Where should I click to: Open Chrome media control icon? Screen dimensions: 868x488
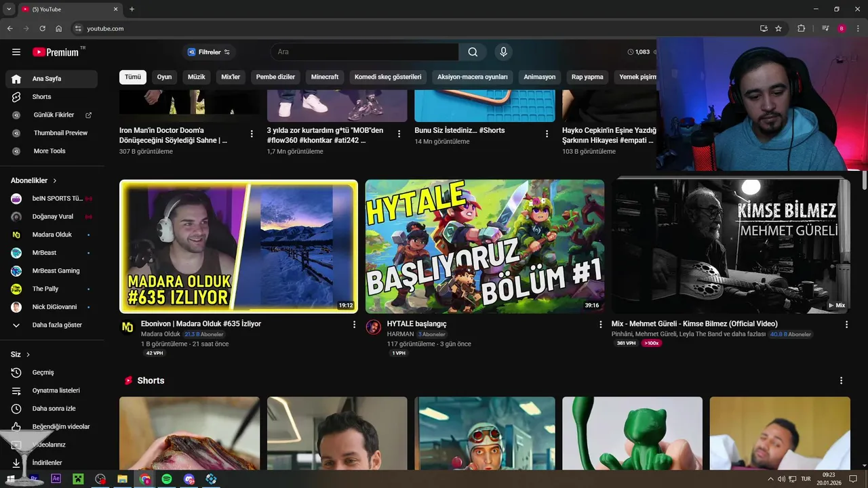(x=825, y=28)
